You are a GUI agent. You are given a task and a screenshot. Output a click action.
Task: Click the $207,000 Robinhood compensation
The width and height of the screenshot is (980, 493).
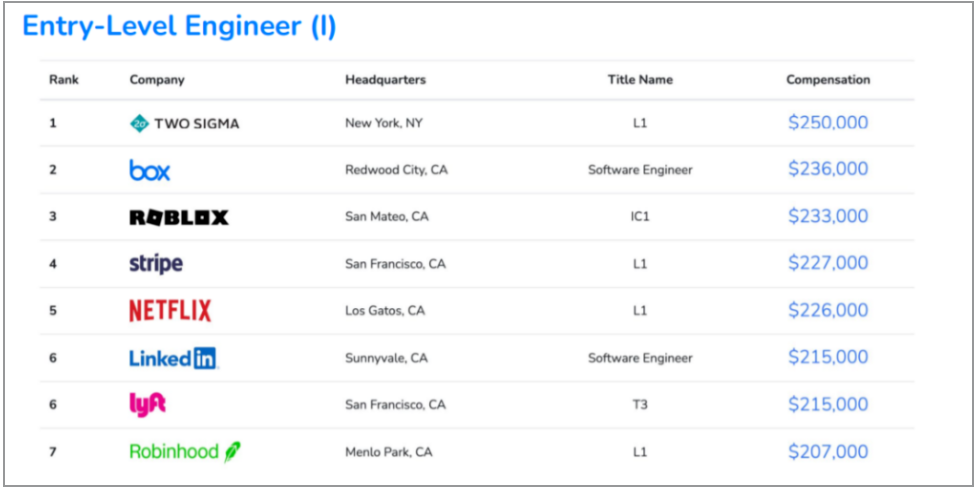tap(828, 452)
